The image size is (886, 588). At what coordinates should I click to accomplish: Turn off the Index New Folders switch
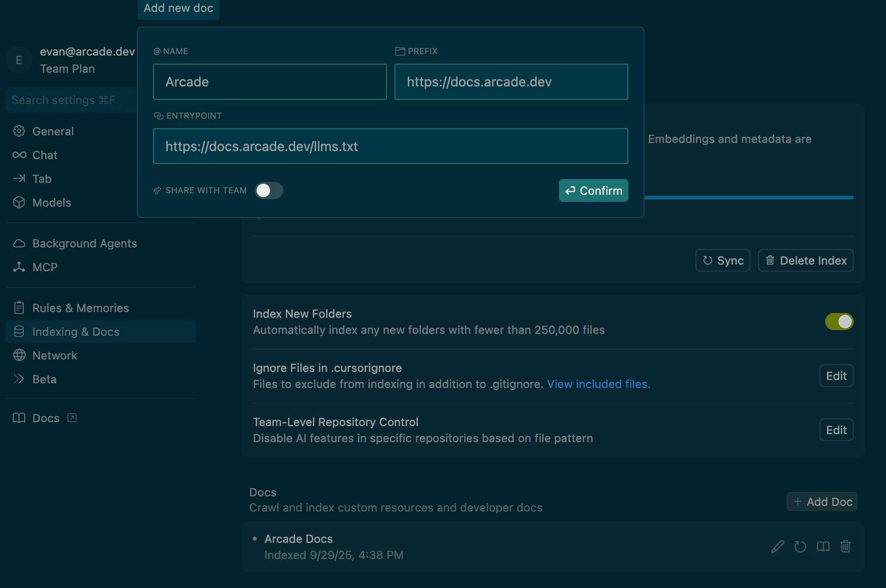(x=839, y=322)
